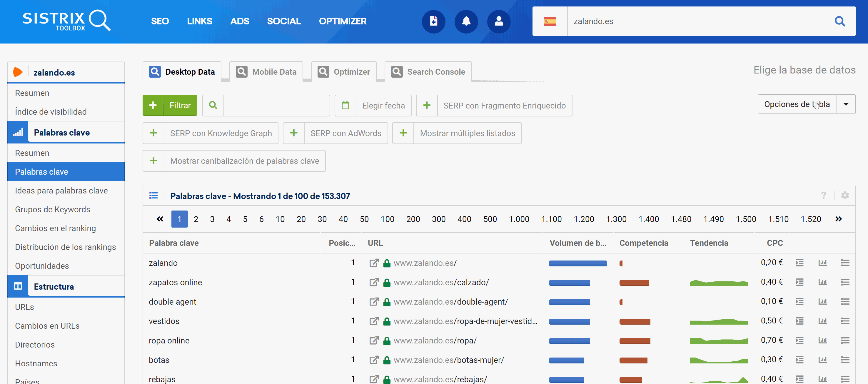Open external link icon for zalando keyword

pyautogui.click(x=374, y=263)
